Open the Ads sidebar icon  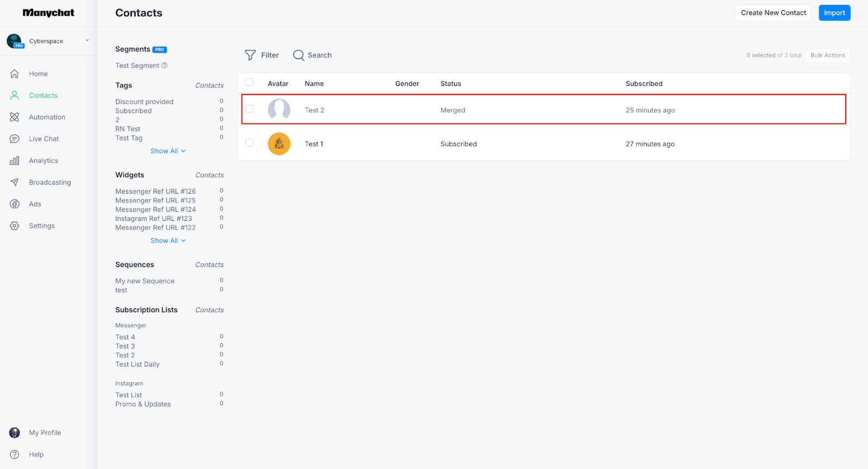click(15, 204)
